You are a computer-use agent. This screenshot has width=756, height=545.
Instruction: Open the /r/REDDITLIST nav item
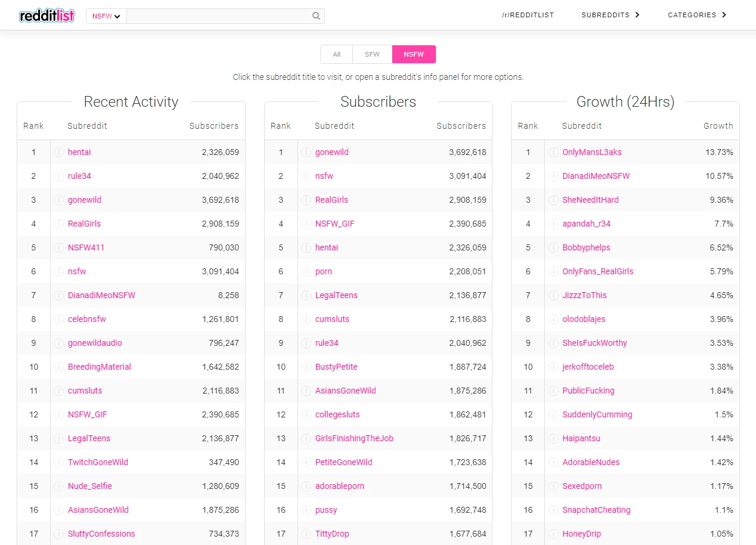click(x=528, y=15)
